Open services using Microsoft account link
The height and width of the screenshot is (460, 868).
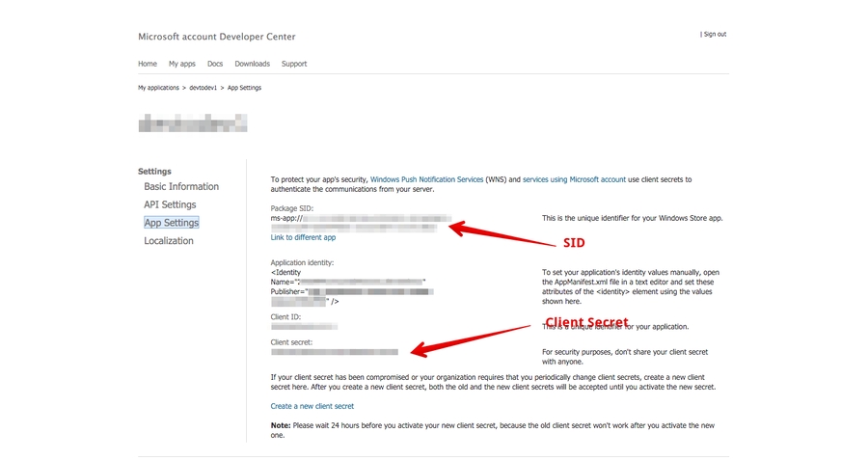pyautogui.click(x=574, y=179)
